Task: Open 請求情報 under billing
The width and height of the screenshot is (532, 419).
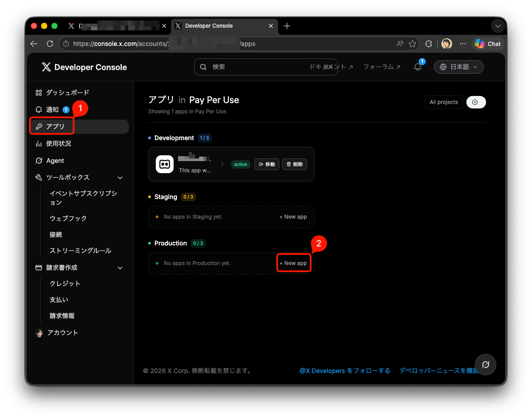Action: [62, 316]
